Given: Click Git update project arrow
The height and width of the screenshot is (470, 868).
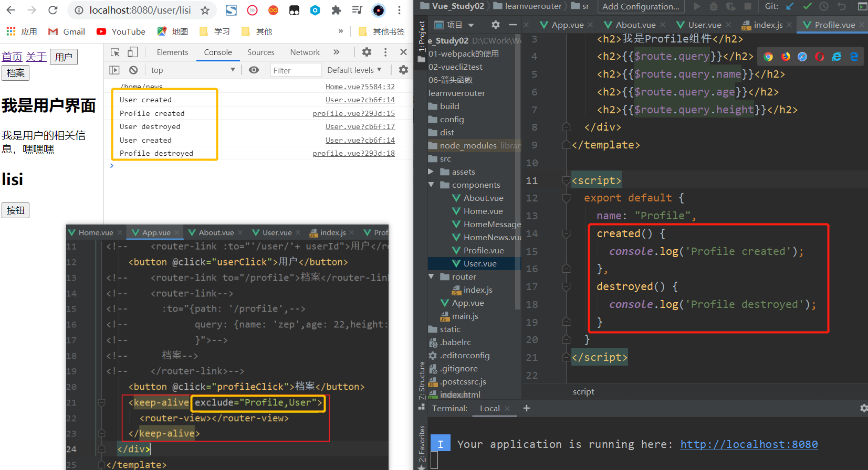Looking at the screenshot, I should pyautogui.click(x=790, y=6).
